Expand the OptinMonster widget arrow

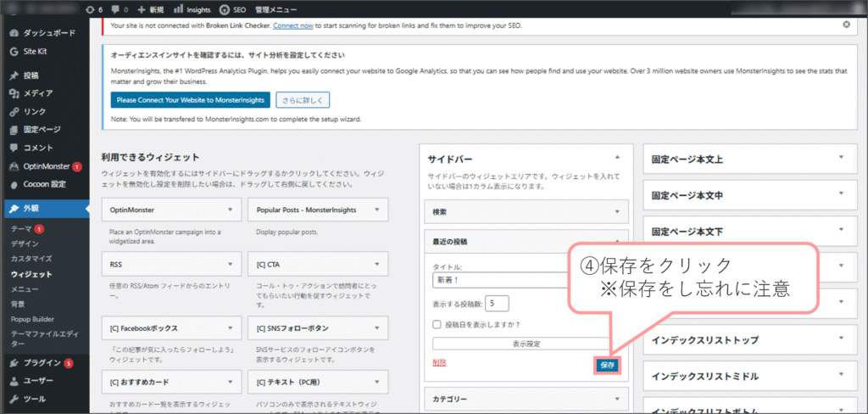click(x=230, y=209)
